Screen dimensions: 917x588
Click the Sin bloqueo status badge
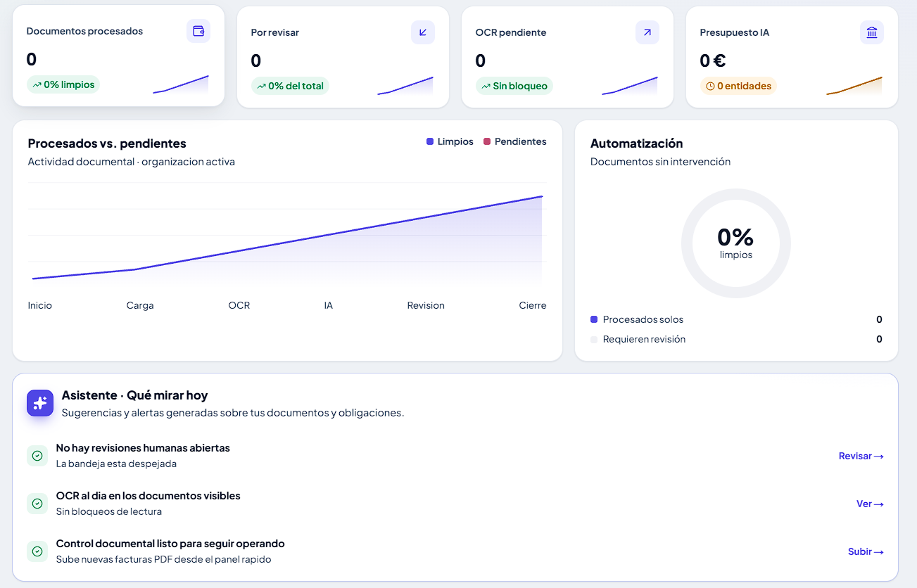(x=514, y=86)
